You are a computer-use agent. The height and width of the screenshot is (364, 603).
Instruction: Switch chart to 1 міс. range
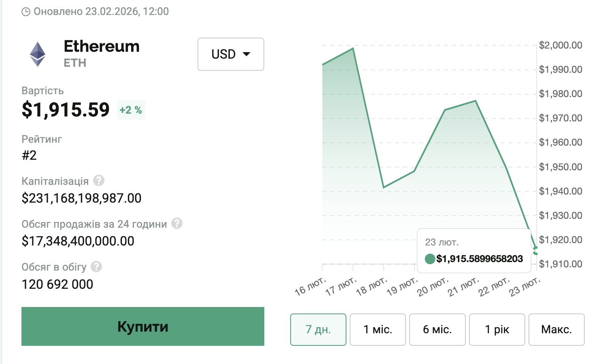[378, 330]
